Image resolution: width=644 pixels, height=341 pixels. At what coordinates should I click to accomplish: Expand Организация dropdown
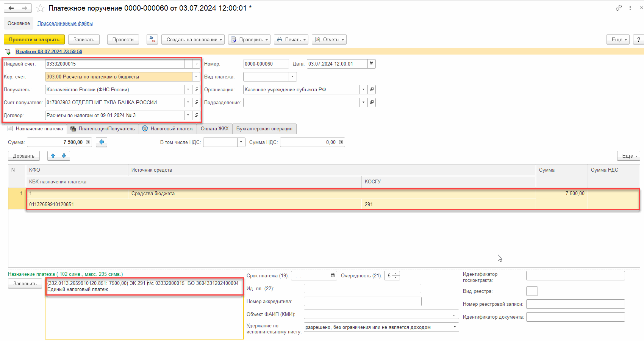(x=363, y=89)
